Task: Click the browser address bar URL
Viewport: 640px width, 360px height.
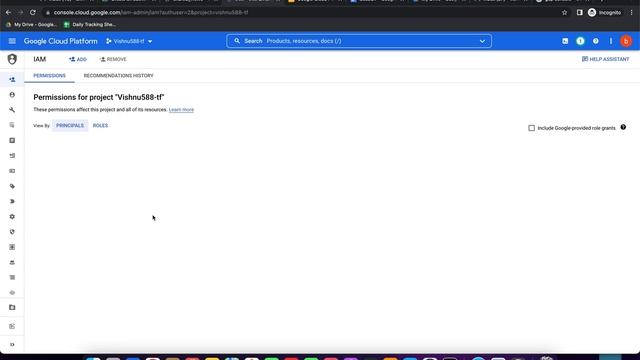Action: click(x=151, y=13)
